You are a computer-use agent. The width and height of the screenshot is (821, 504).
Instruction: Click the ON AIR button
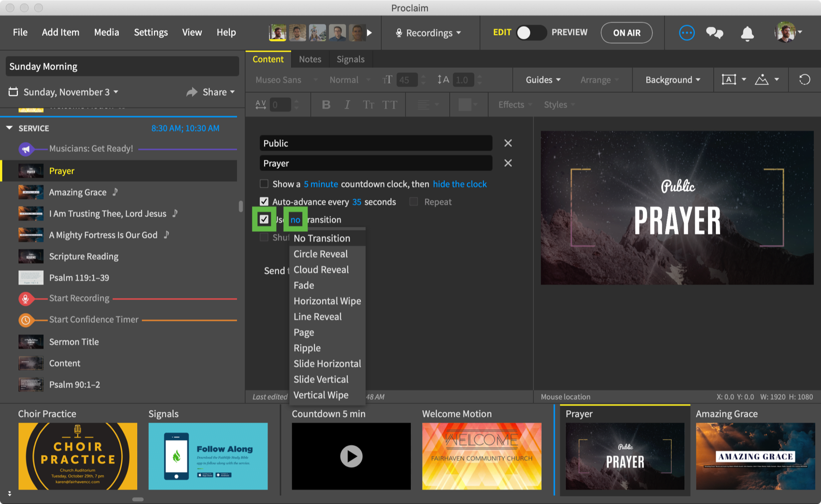(x=626, y=33)
